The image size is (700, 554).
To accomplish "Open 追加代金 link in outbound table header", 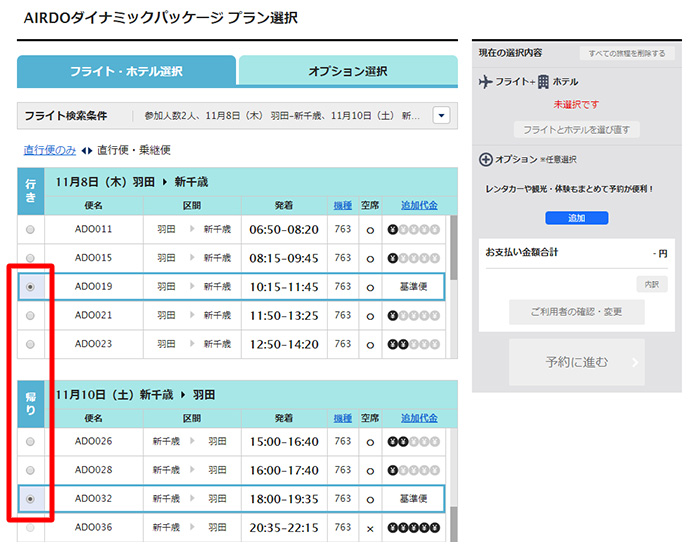I will pos(419,205).
